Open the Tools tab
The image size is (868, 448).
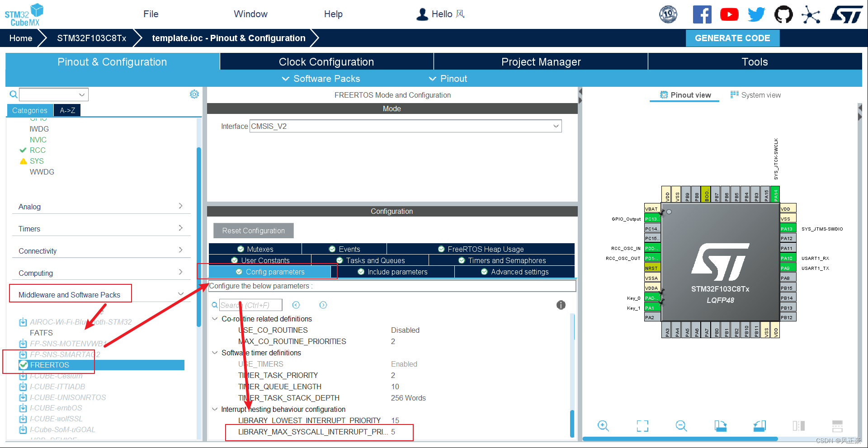tap(755, 62)
